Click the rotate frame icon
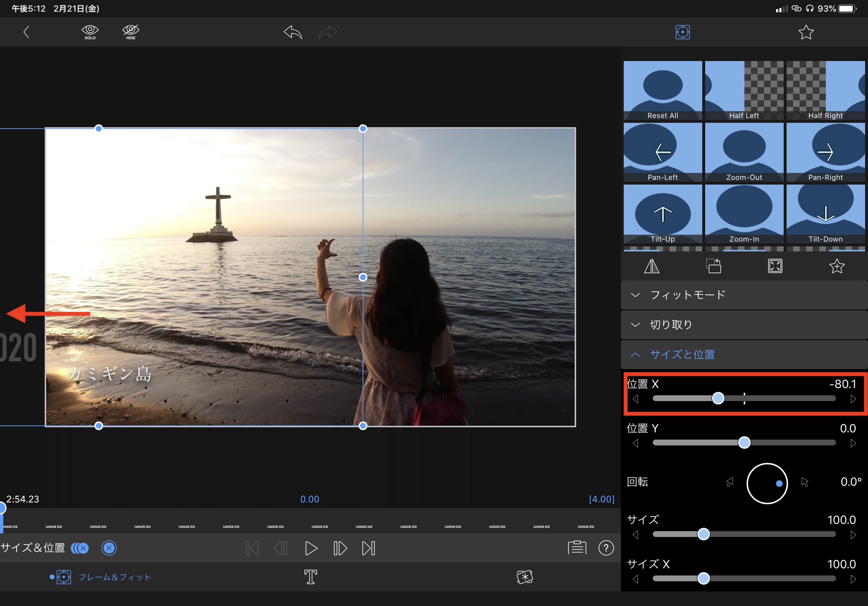The image size is (868, 606). tap(714, 266)
